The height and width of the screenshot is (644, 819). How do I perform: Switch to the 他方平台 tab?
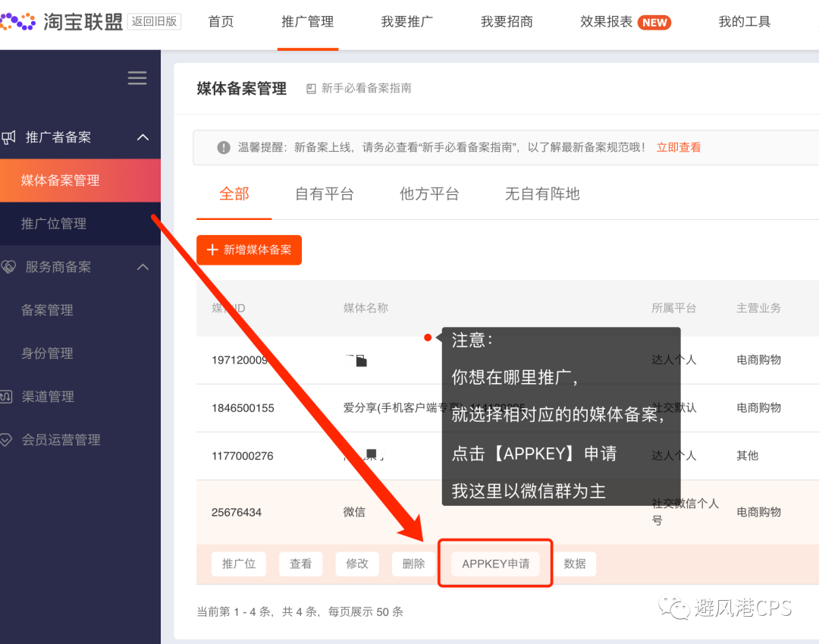(428, 193)
